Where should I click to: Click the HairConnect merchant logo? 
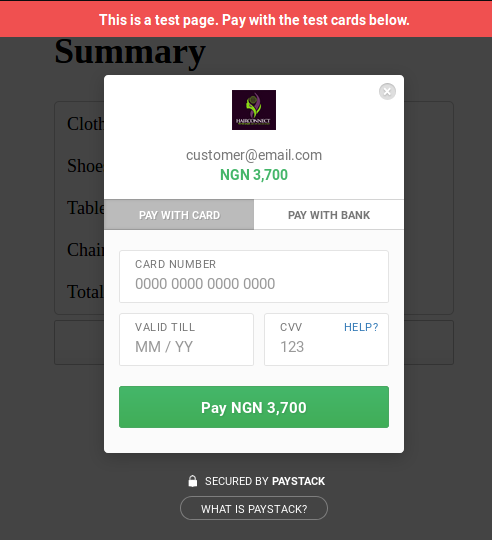pyautogui.click(x=254, y=110)
